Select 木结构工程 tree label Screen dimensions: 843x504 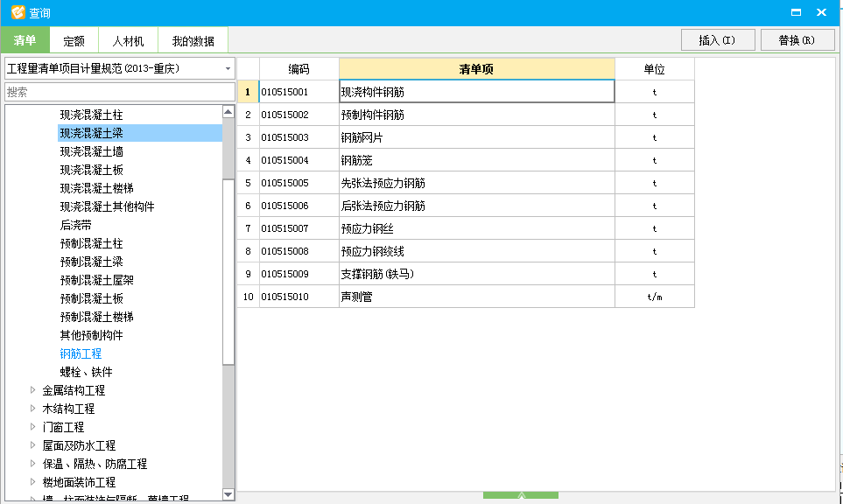point(68,409)
